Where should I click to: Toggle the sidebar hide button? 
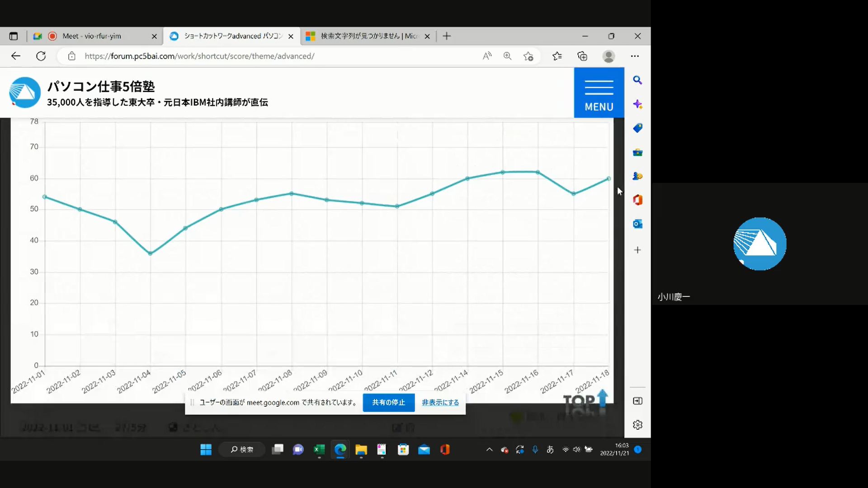click(x=637, y=401)
